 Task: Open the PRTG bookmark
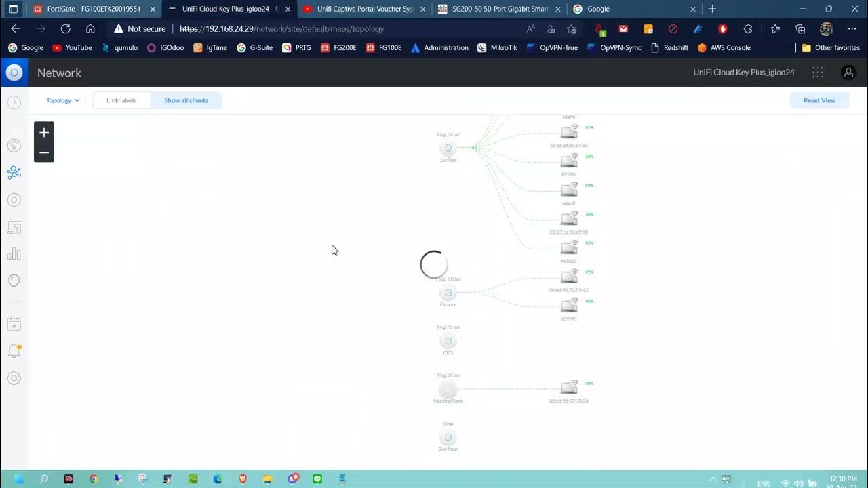tap(296, 48)
